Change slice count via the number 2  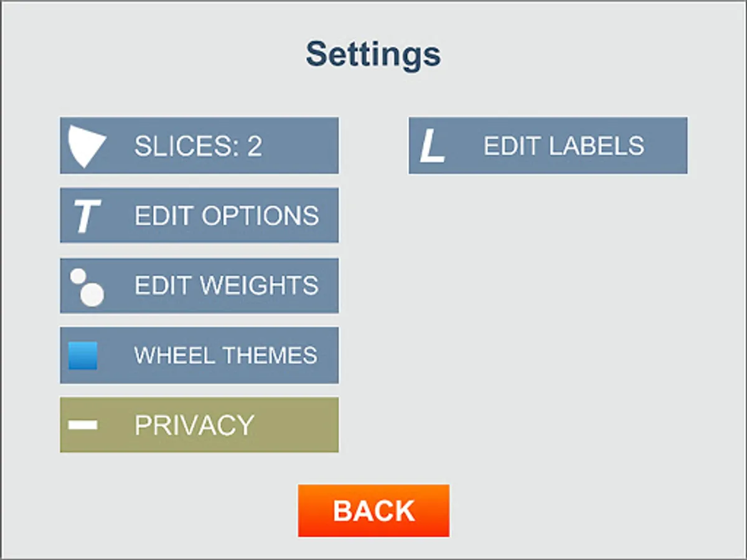(255, 147)
